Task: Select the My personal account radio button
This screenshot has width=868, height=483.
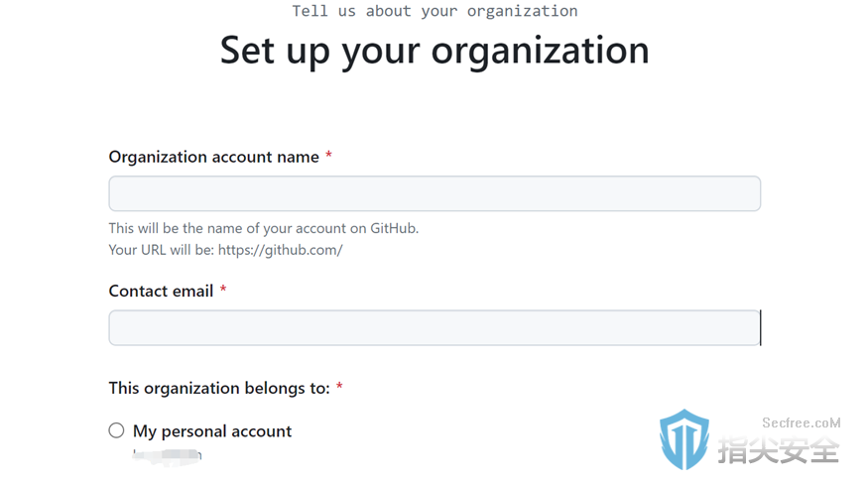Action: click(116, 430)
